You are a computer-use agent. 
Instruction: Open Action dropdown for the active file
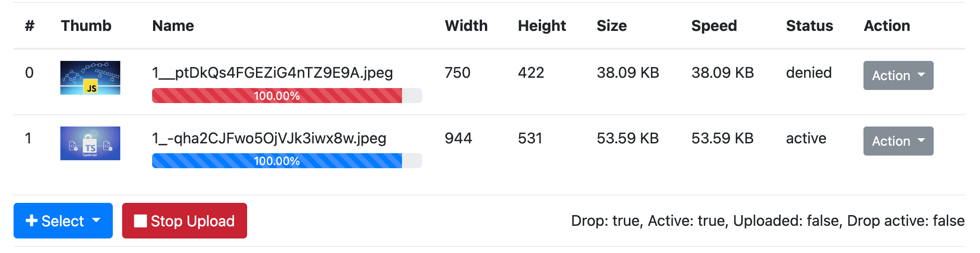[x=898, y=141]
